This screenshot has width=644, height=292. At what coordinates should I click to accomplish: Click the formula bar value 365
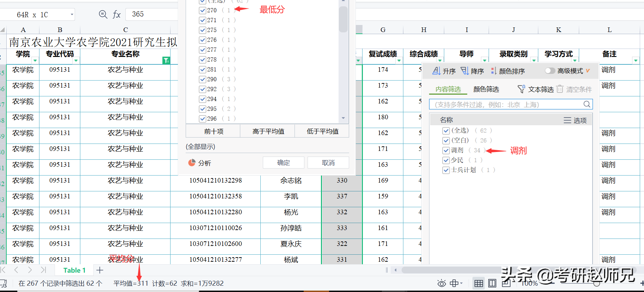[138, 14]
